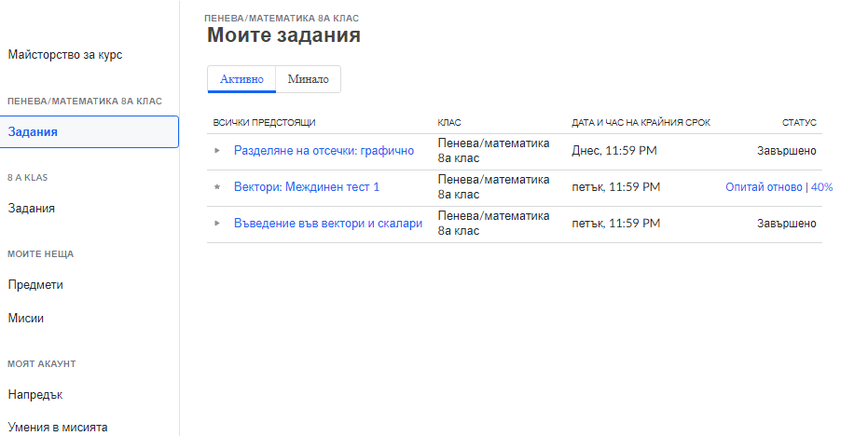Select Задания under 8 A KLAS
868x436 pixels.
tap(32, 209)
